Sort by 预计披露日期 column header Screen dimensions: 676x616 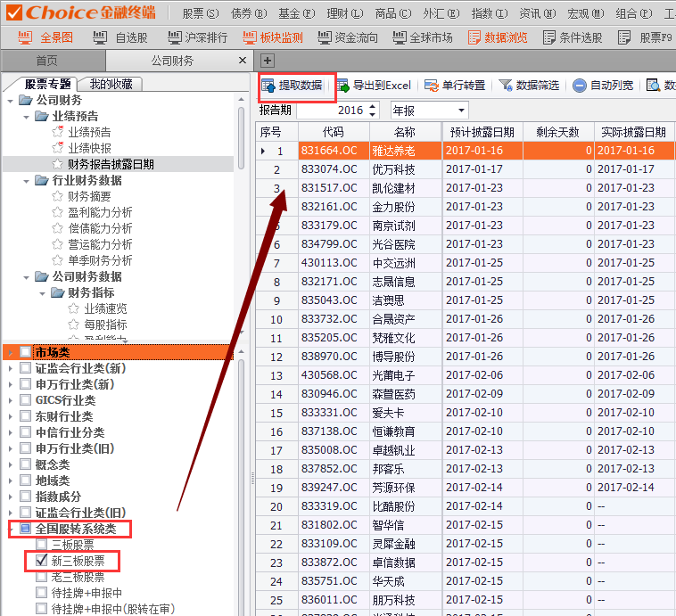click(x=482, y=132)
